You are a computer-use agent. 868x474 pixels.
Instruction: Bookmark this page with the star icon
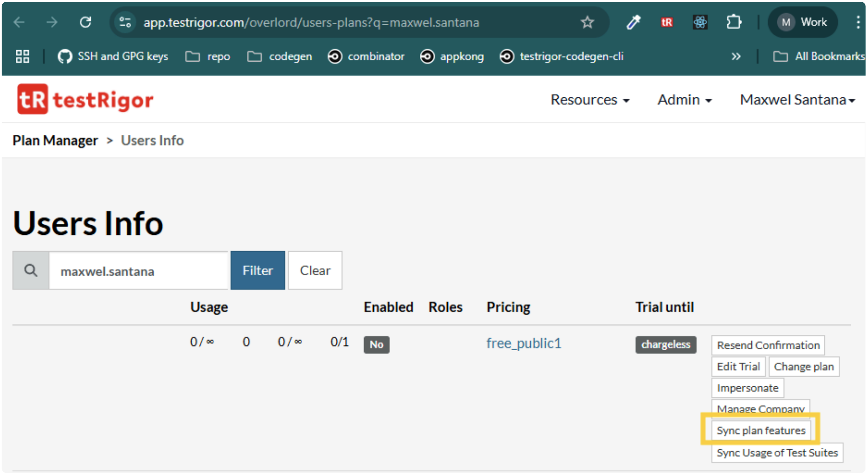click(587, 22)
